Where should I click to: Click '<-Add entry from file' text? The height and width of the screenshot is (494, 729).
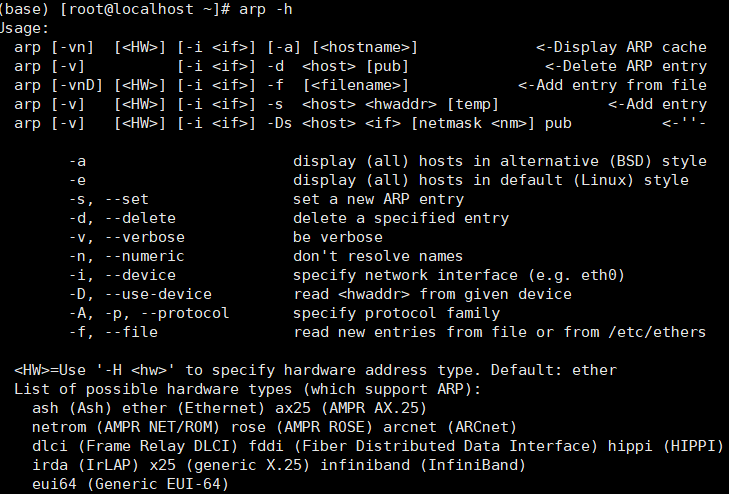coord(612,85)
